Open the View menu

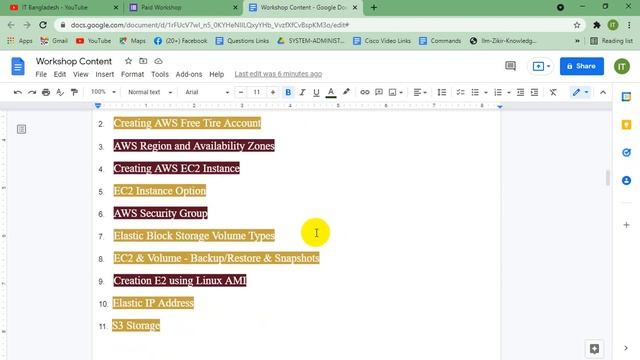pos(80,74)
